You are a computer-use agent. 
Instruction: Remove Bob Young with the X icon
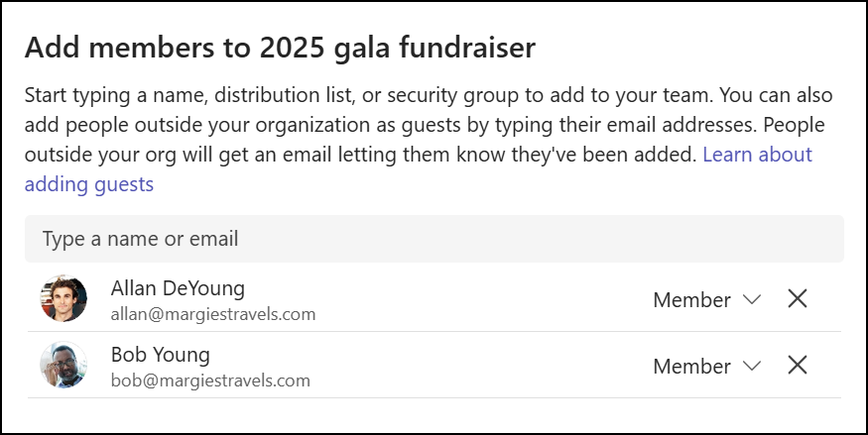pyautogui.click(x=797, y=366)
